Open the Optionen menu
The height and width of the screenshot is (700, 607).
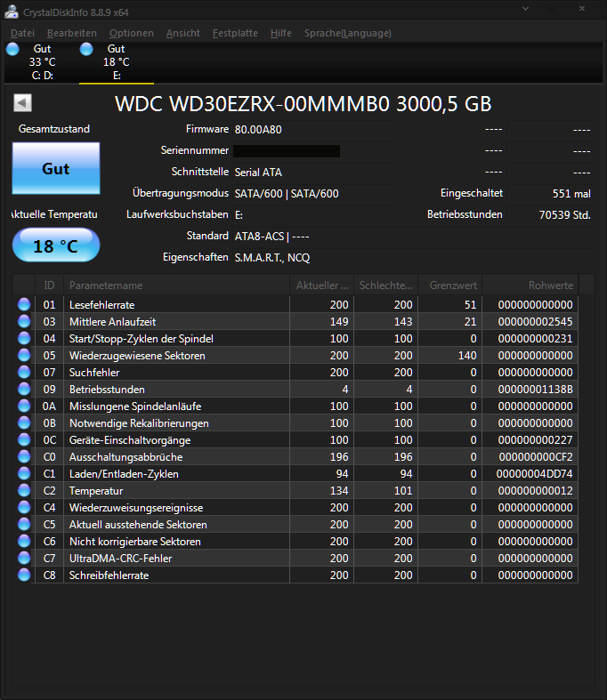(132, 33)
